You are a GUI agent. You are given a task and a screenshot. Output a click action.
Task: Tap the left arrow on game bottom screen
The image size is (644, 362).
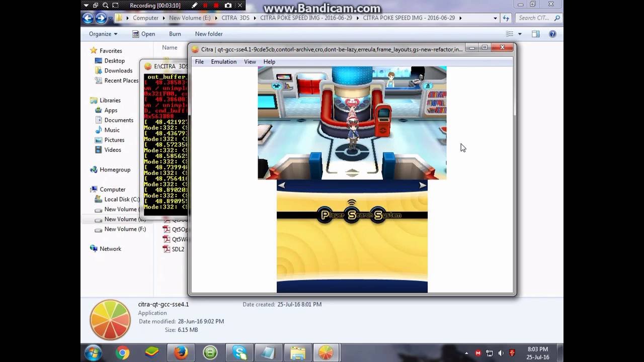[x=282, y=185]
